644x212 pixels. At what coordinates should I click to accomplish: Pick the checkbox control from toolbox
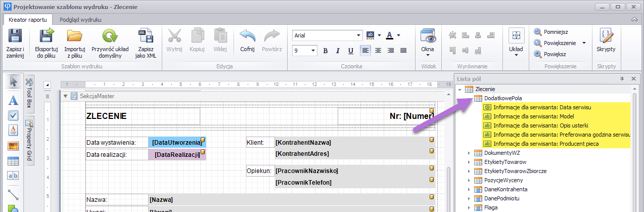14,115
